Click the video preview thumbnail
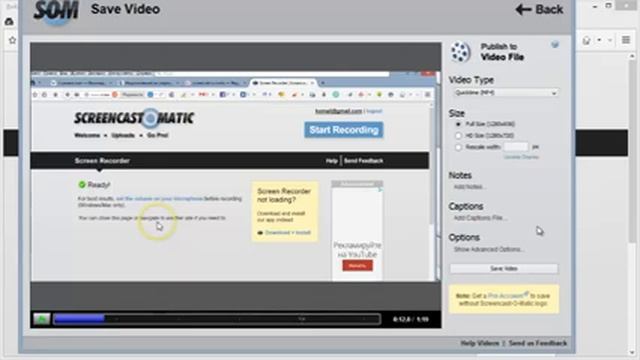640x360 pixels. pyautogui.click(x=235, y=176)
